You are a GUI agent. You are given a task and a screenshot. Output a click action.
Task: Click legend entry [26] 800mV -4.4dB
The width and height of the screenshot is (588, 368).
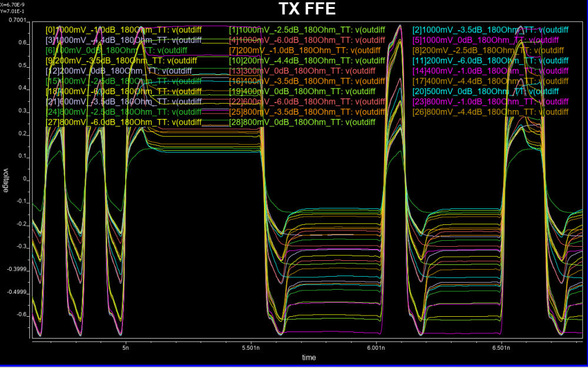490,112
